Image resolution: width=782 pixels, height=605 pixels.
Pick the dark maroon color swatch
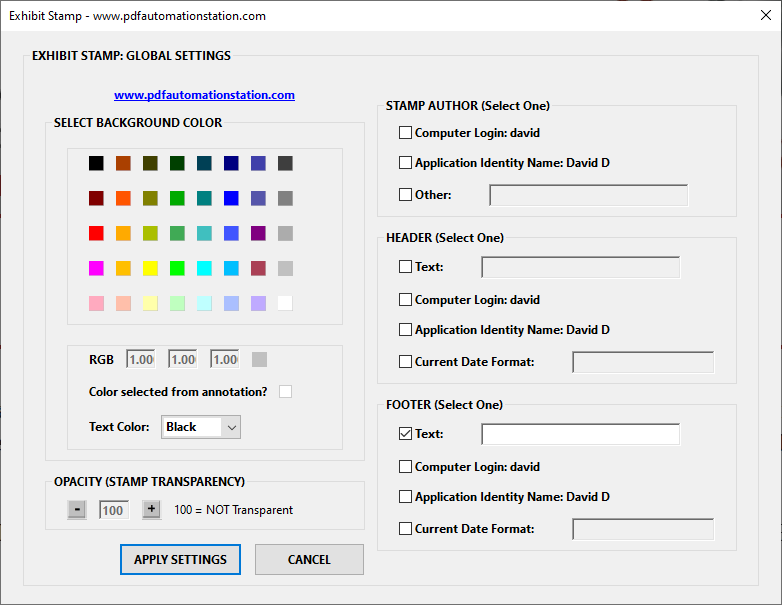pyautogui.click(x=96, y=198)
